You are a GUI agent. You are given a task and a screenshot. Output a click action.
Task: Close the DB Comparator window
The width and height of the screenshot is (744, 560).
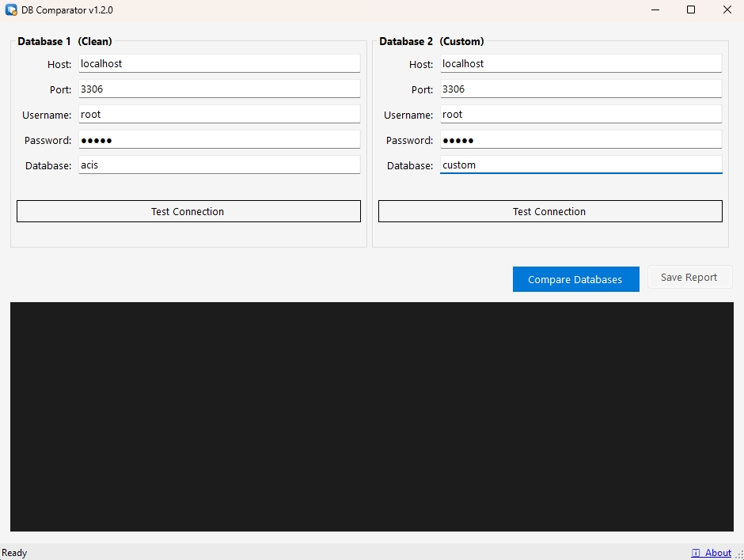pyautogui.click(x=727, y=10)
